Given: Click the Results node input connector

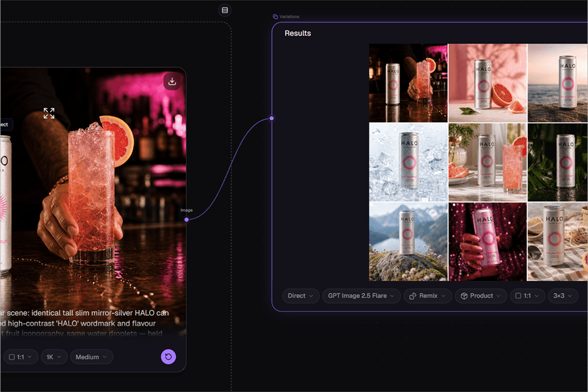Looking at the screenshot, I should point(271,118).
